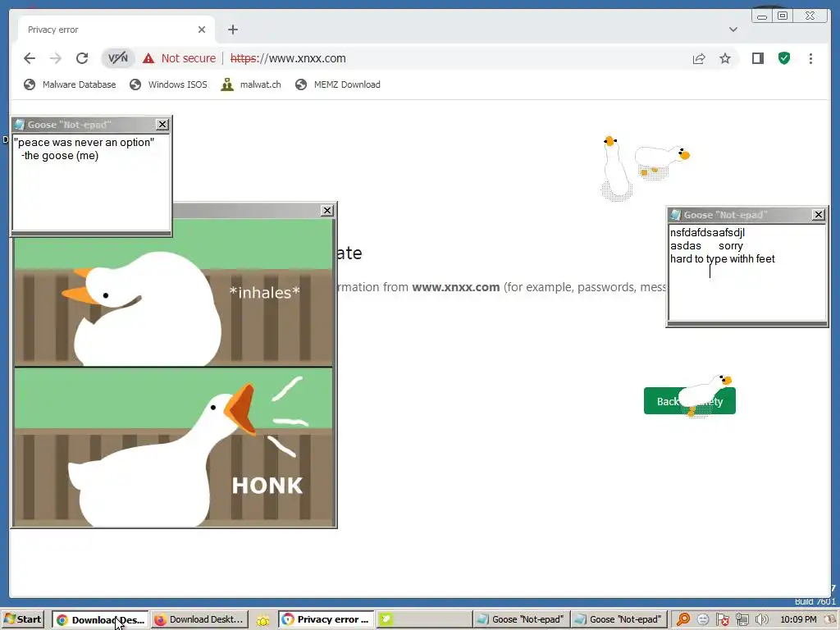Click the HONK meme image
840x630 pixels.
tap(173, 372)
